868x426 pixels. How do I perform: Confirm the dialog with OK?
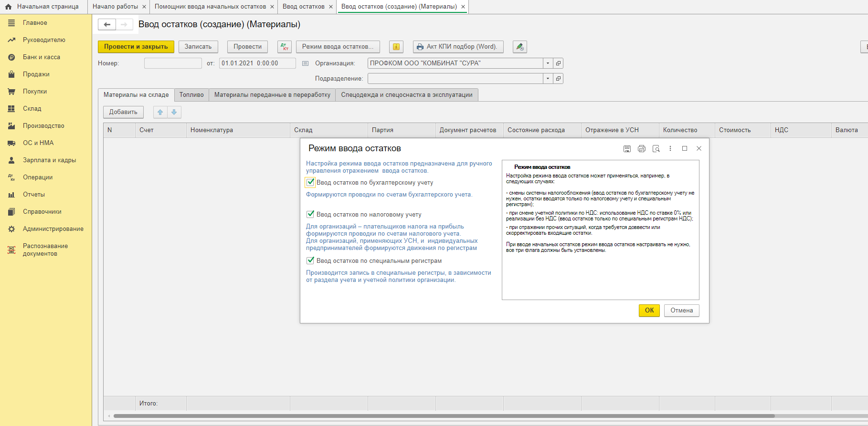(x=649, y=311)
